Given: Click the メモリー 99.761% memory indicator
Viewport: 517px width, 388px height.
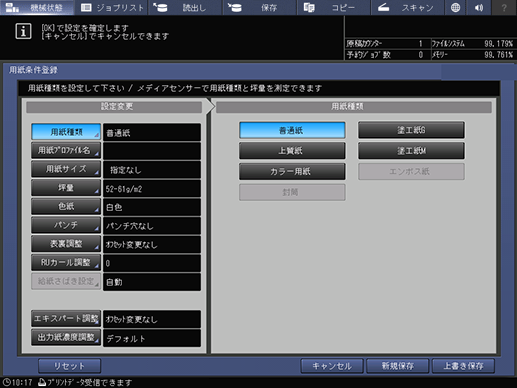Looking at the screenshot, I should point(472,55).
